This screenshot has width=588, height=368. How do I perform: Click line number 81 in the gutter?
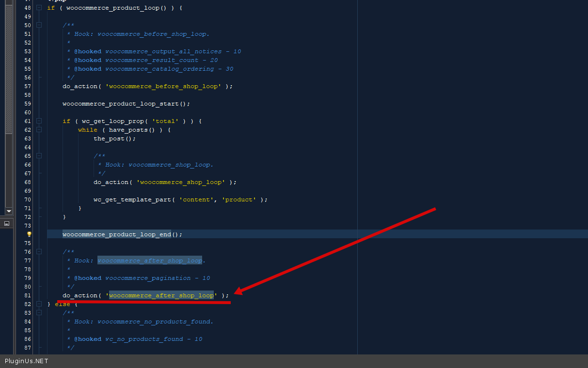[27, 295]
